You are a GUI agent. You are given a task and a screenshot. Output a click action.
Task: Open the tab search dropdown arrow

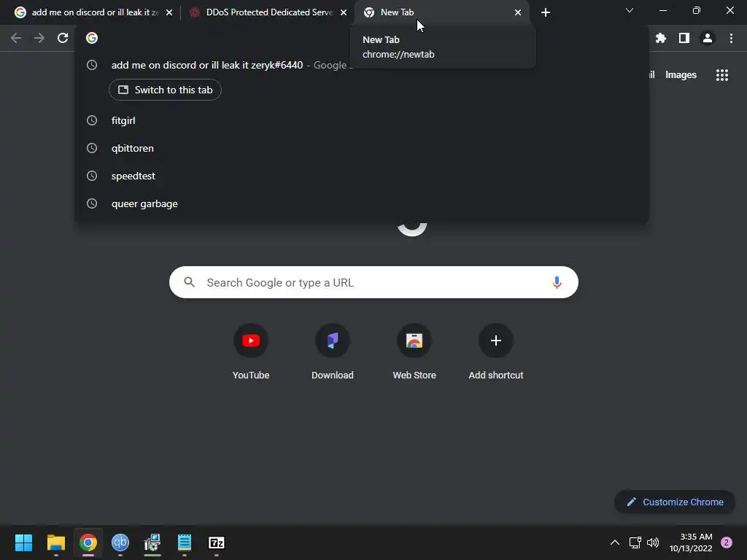pos(630,10)
